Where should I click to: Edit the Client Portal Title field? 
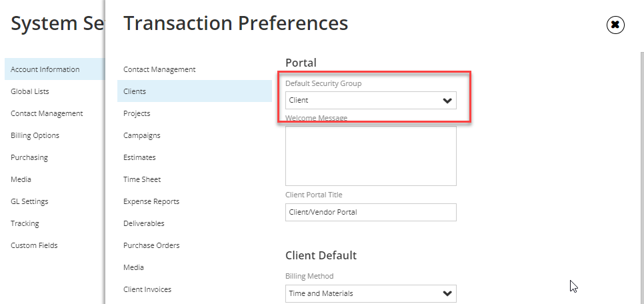coord(371,212)
